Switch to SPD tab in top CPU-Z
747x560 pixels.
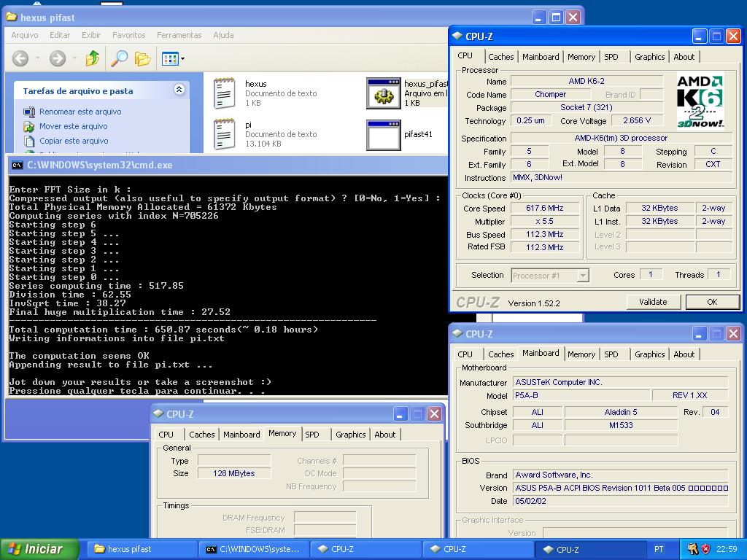coord(611,57)
